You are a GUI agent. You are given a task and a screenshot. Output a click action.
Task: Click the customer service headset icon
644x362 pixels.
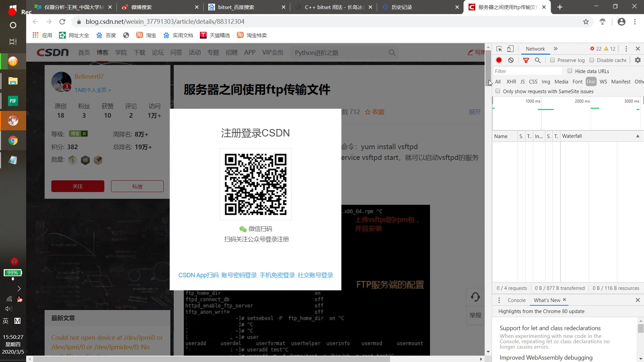475,297
